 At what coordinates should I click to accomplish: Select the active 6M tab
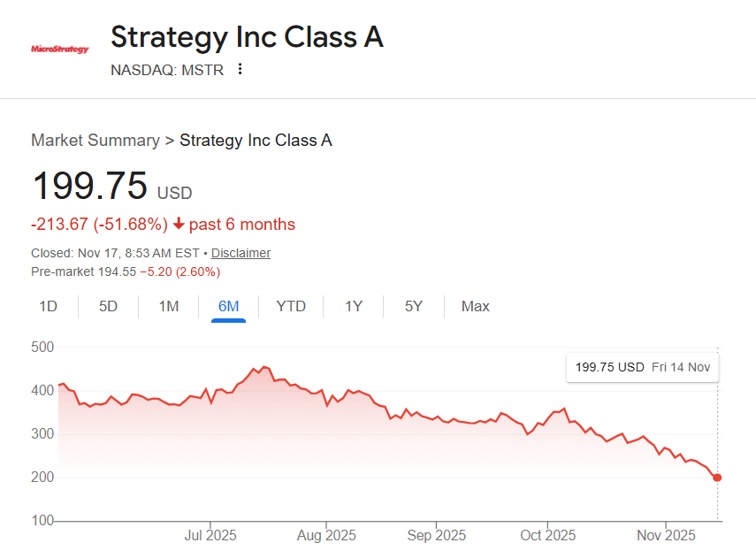coord(228,306)
